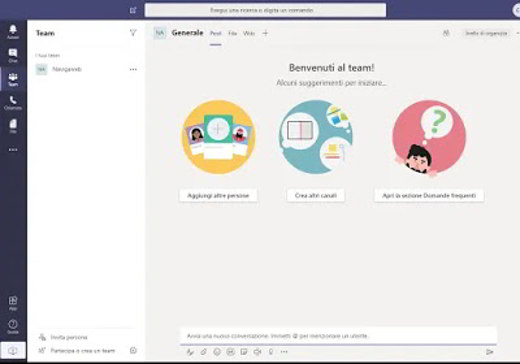This screenshot has height=364, width=520.
Task: Click the yellow add people illustration
Action: [x=219, y=137]
